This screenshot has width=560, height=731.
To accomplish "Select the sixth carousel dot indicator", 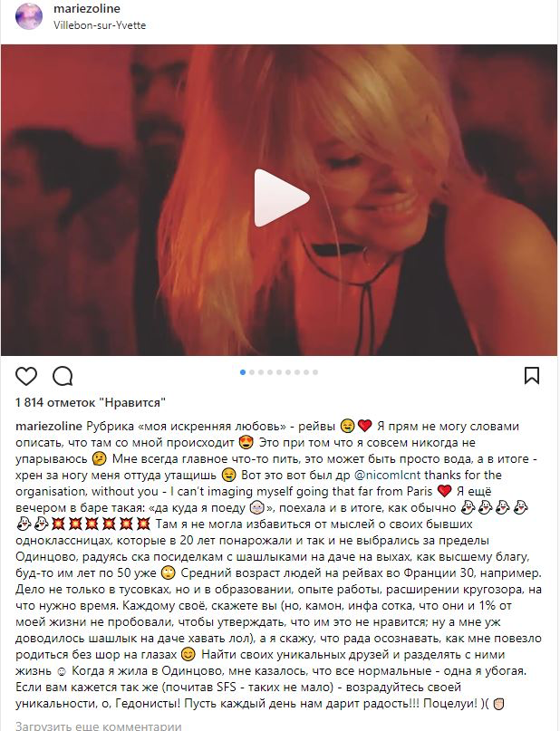I will [288, 372].
